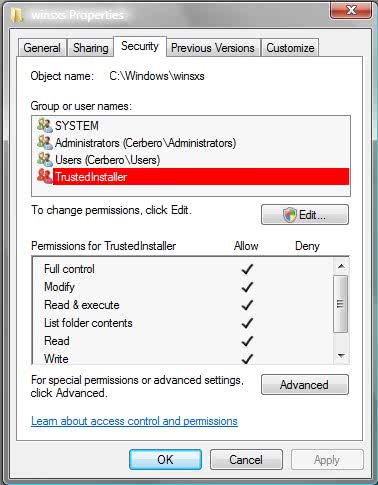Click the Full control Allow checkmark

[247, 269]
